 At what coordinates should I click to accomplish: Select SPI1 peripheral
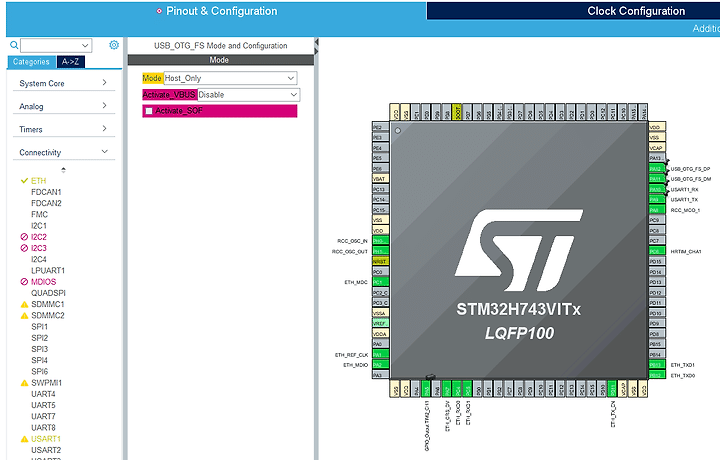point(39,327)
